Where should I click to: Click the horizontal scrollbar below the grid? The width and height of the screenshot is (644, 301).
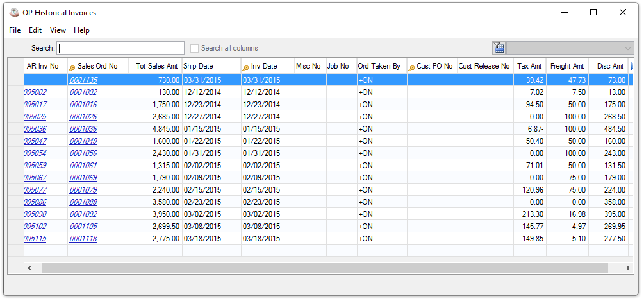click(320, 268)
